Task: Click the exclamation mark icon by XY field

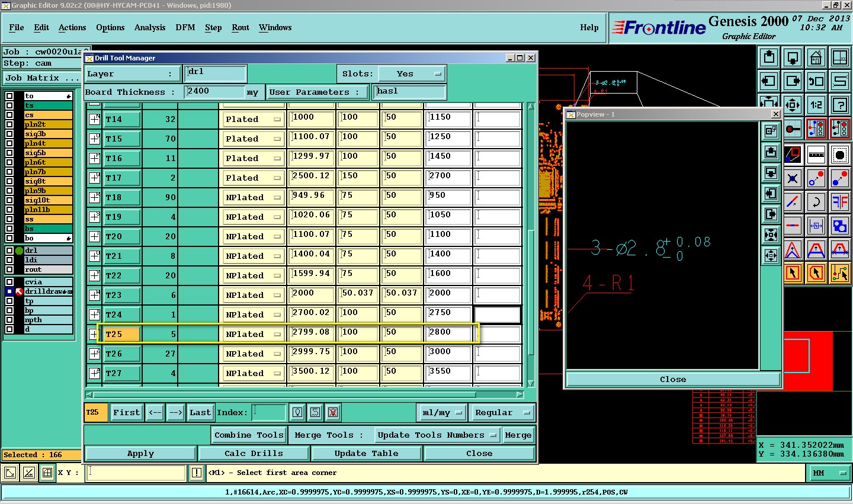Action: [197, 473]
